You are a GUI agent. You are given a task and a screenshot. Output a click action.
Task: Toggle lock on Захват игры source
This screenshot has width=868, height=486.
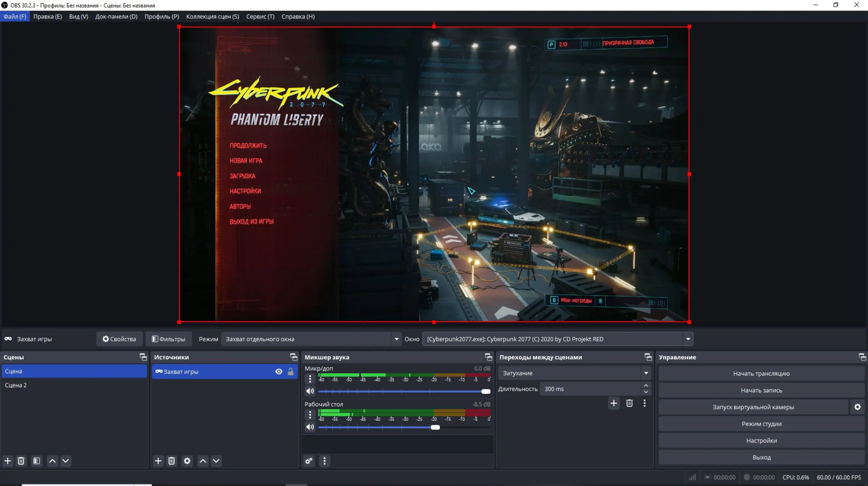click(x=290, y=371)
